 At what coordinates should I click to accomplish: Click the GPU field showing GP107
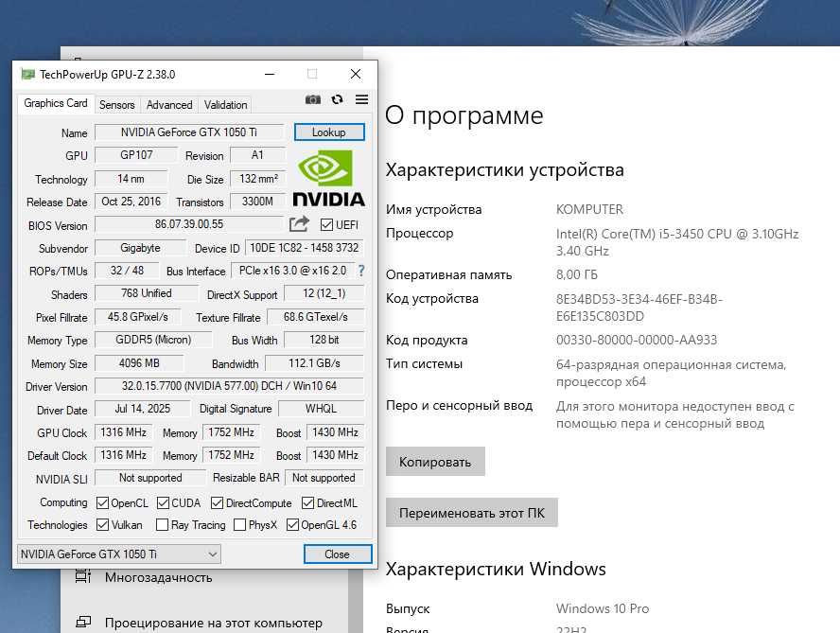[x=136, y=155]
